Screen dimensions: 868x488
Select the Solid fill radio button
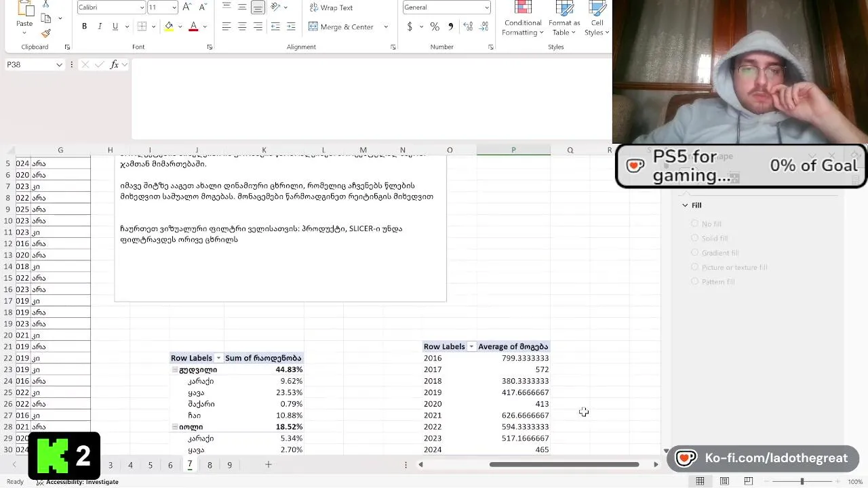(x=694, y=238)
